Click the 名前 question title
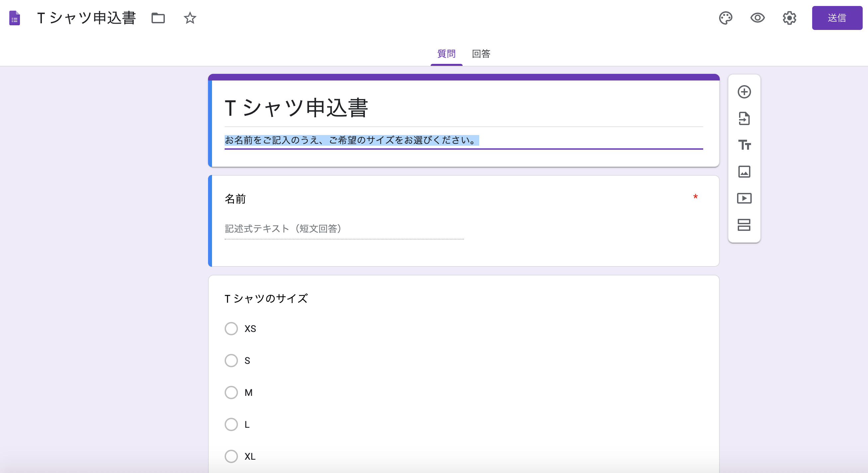 tap(235, 199)
